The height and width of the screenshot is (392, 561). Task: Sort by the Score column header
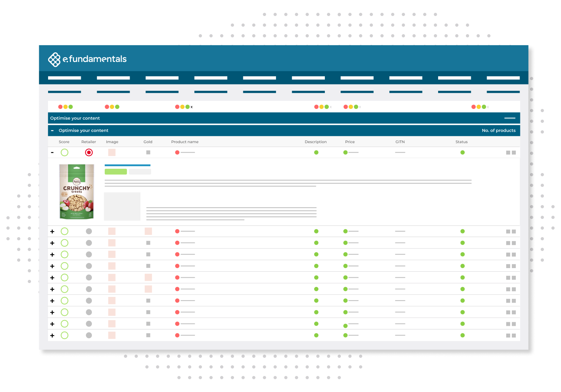pos(64,142)
